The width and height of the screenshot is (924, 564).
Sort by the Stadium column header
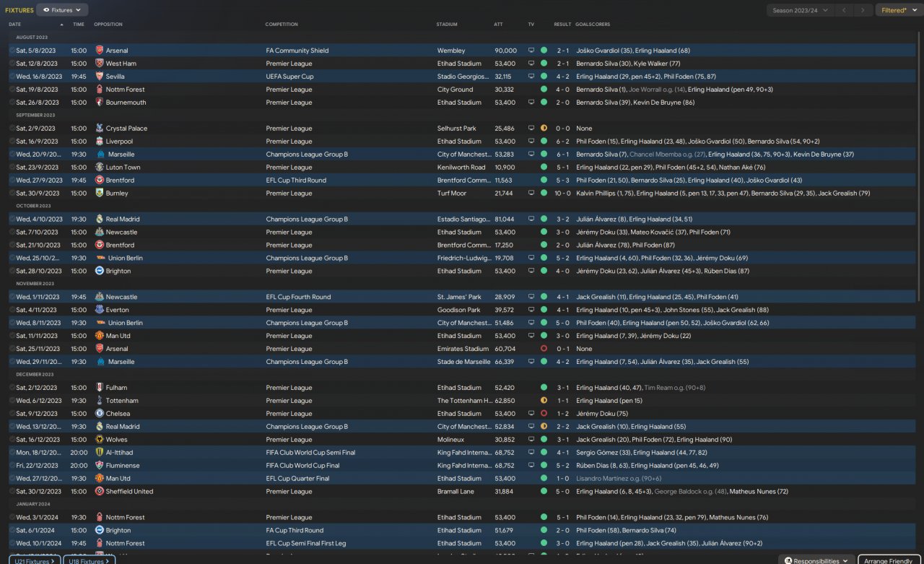click(x=447, y=25)
